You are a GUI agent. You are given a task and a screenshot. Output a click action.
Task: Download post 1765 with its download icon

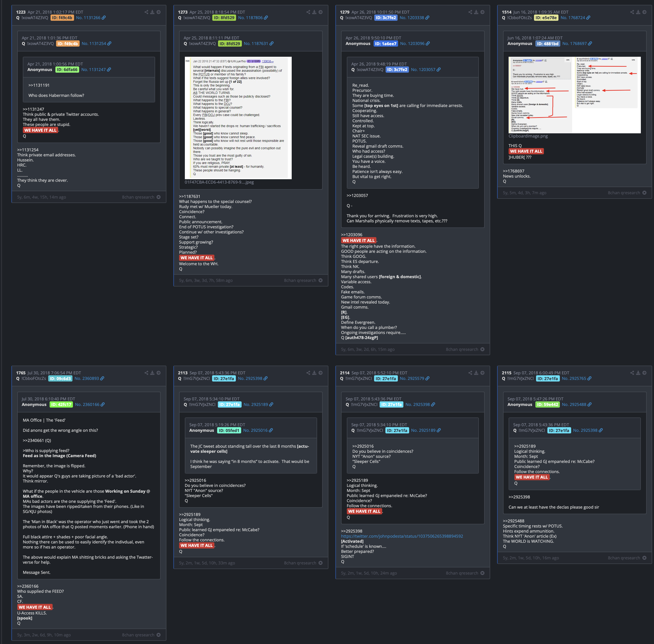(x=152, y=373)
